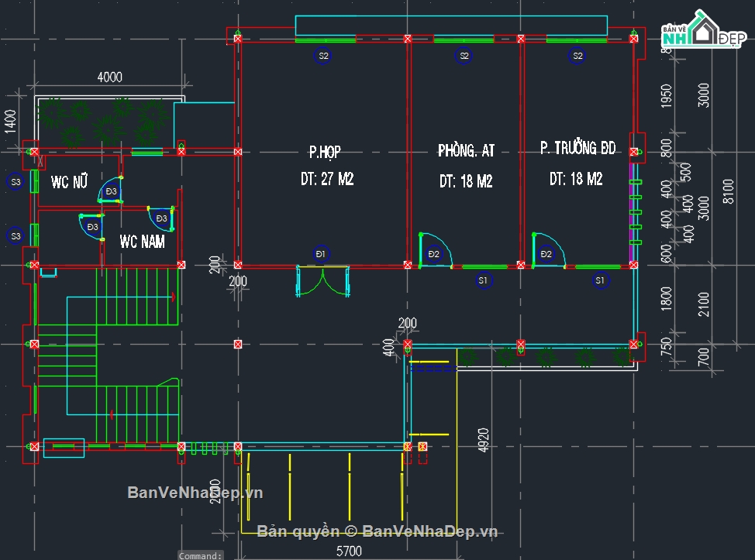This screenshot has width=755, height=560.
Task: Click the 5700 dimension text
Action: point(348,551)
